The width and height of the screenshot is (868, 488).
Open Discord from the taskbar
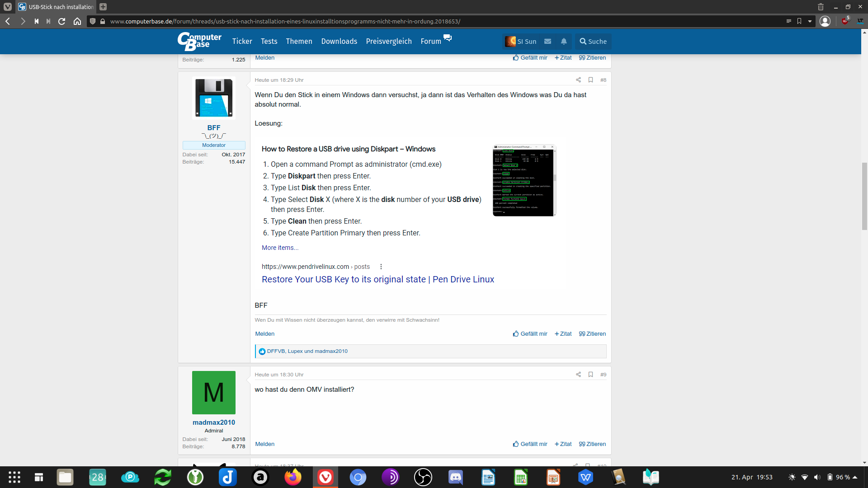point(456,477)
